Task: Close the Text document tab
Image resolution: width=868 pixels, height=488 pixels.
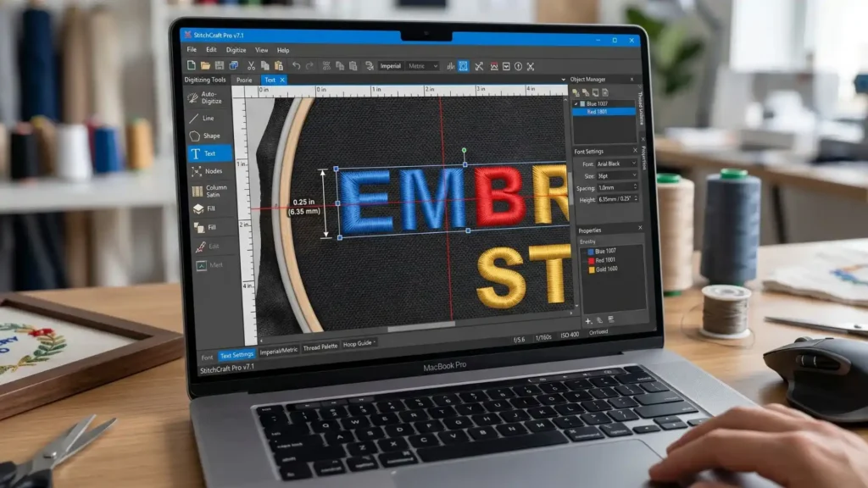Action: [x=282, y=80]
